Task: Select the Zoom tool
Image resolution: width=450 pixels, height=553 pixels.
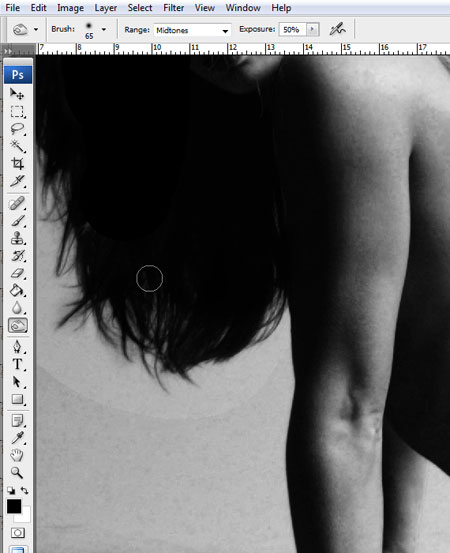Action: [x=17, y=473]
